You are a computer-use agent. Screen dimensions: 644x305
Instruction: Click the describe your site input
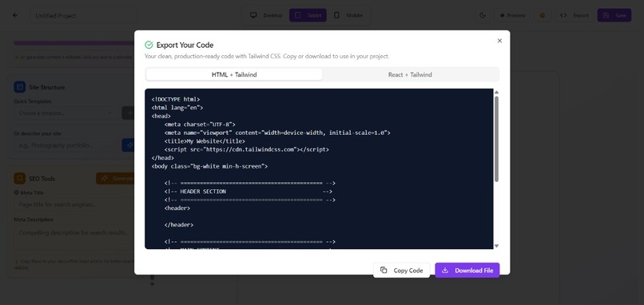click(x=66, y=145)
